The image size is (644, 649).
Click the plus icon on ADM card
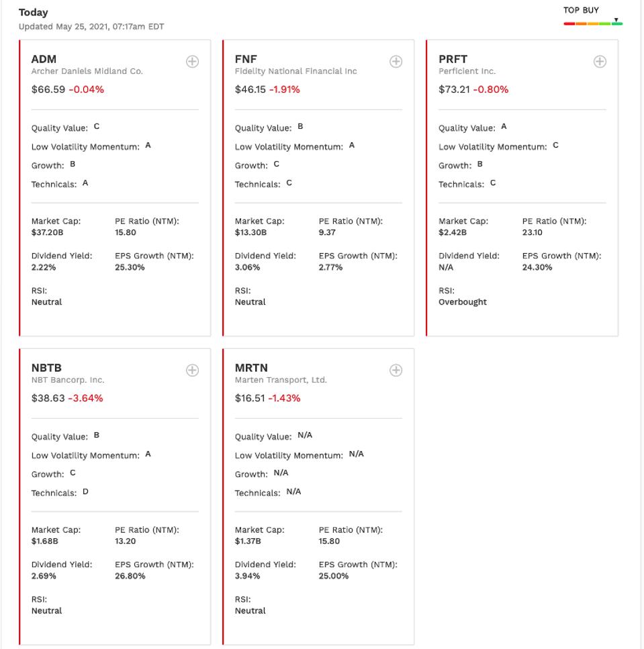pos(192,62)
